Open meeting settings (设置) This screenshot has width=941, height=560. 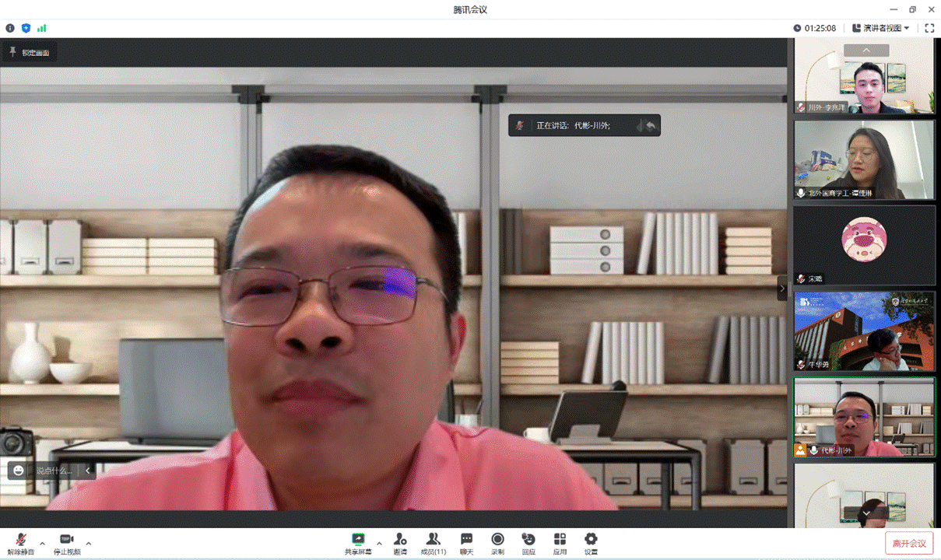591,544
